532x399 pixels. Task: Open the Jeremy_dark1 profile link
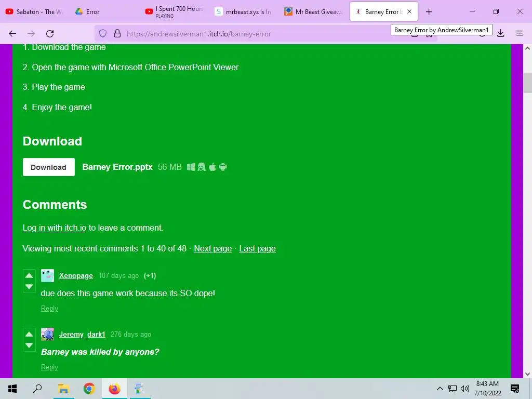pyautogui.click(x=82, y=334)
